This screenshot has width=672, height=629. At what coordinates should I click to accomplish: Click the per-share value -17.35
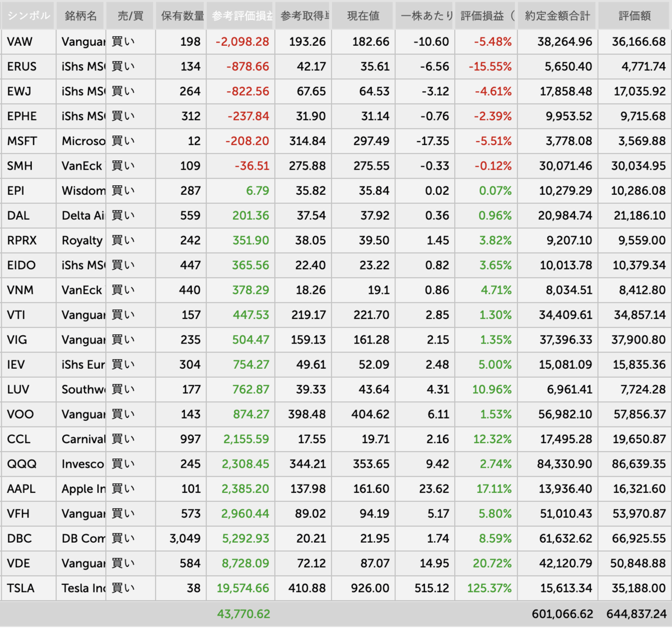click(x=432, y=141)
